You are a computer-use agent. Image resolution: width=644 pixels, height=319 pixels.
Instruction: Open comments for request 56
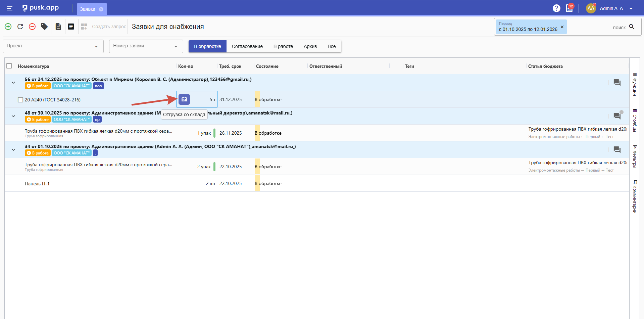[617, 82]
